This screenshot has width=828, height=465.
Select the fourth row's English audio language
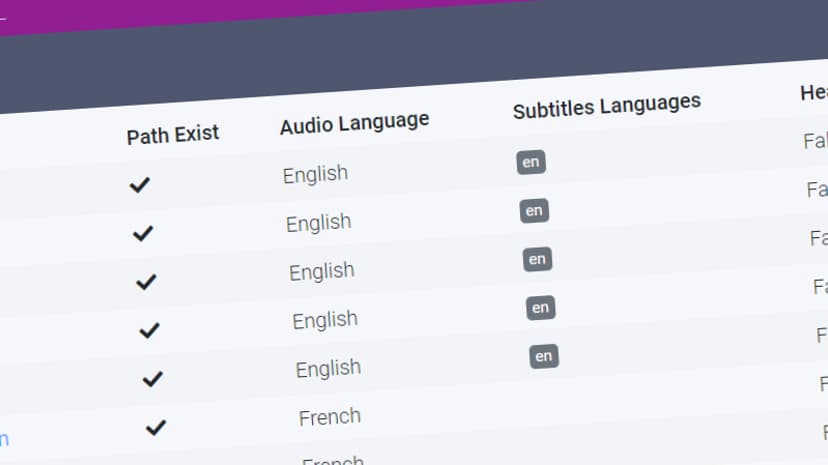[325, 320]
